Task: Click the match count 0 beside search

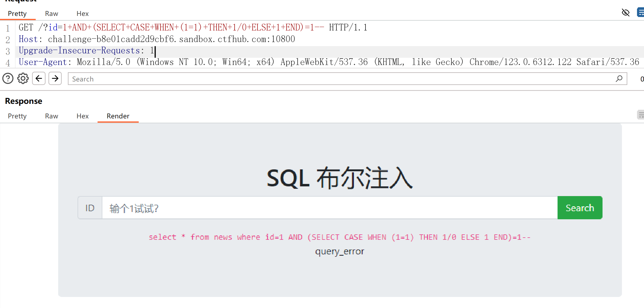Action: pyautogui.click(x=642, y=79)
